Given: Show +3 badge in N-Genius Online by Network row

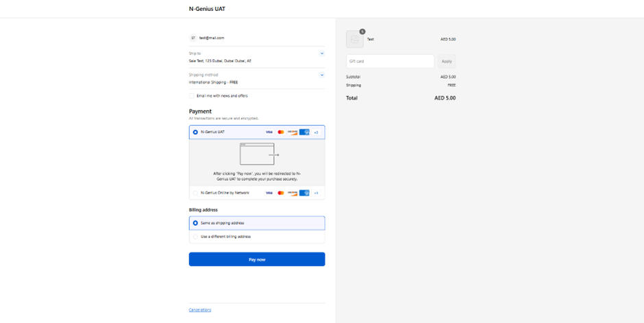Looking at the screenshot, I should click(316, 193).
